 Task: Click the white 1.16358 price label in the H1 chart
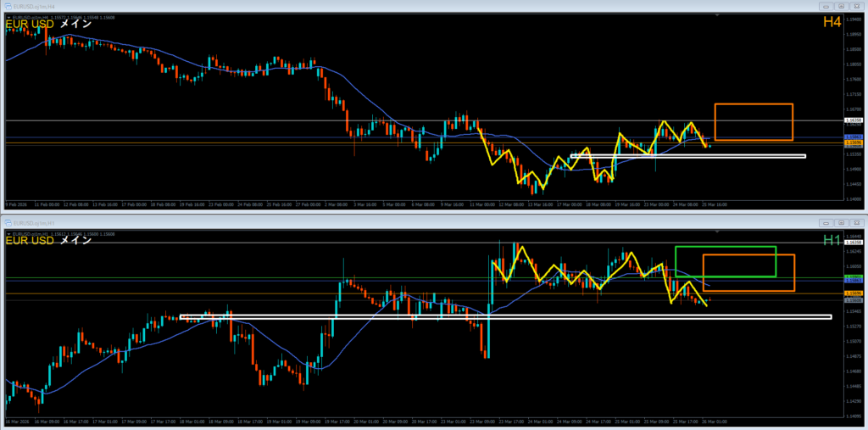853,243
